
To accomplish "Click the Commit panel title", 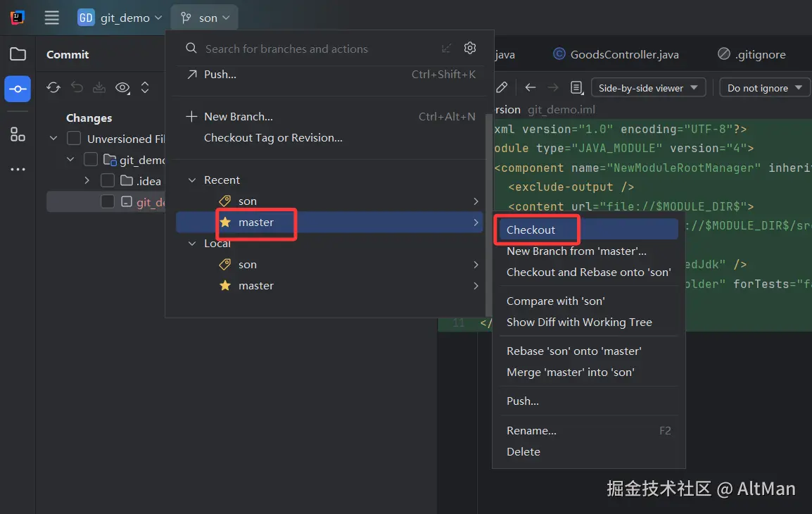I will coord(68,54).
